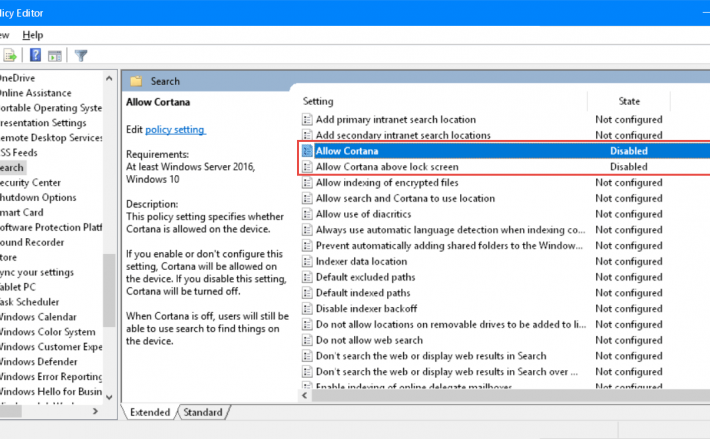Image resolution: width=710 pixels, height=439 pixels.
Task: Click policy icon beside Add primary intranet search location
Action: pyautogui.click(x=307, y=119)
